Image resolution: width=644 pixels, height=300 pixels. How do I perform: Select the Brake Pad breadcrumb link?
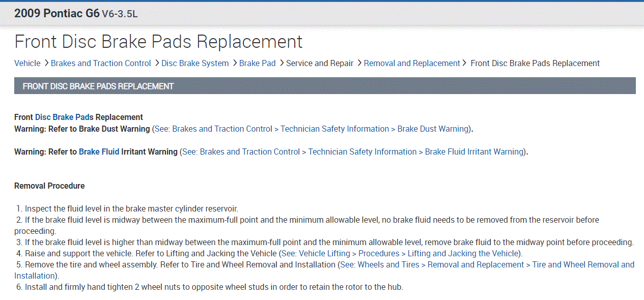257,63
